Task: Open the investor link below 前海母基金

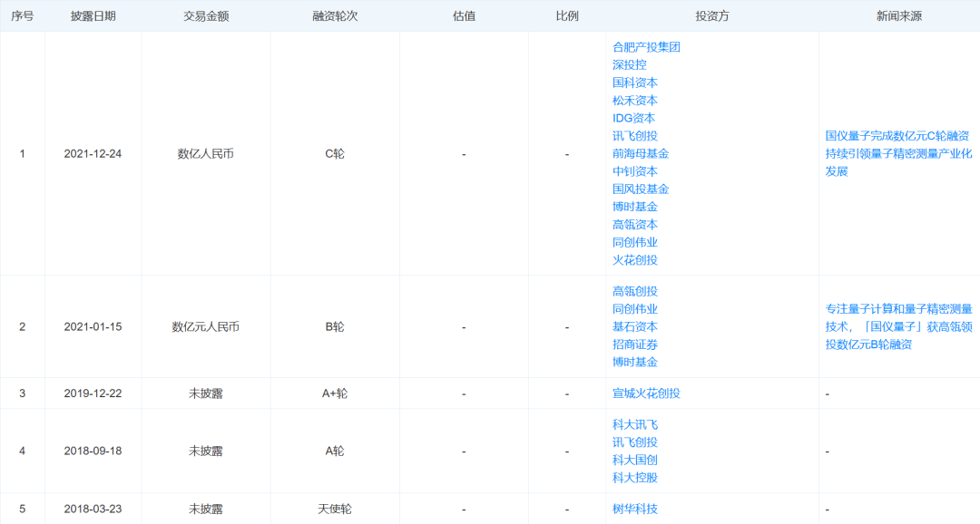Action: click(x=635, y=171)
